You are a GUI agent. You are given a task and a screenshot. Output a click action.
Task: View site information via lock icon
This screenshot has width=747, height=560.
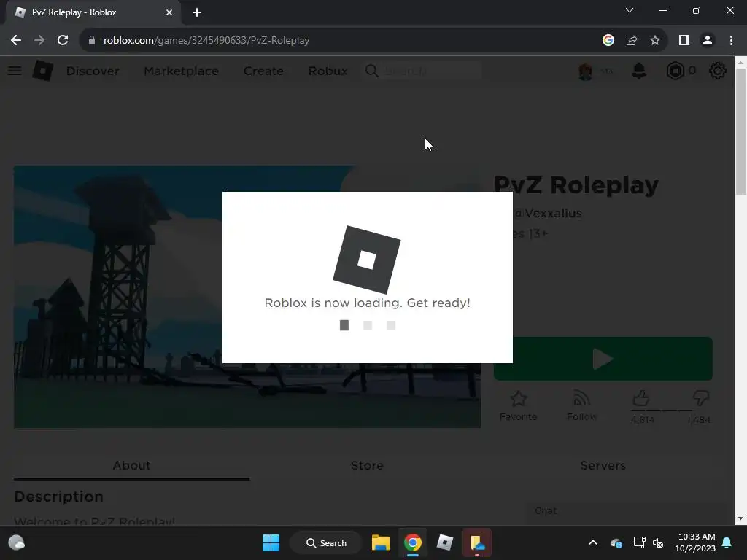92,41
